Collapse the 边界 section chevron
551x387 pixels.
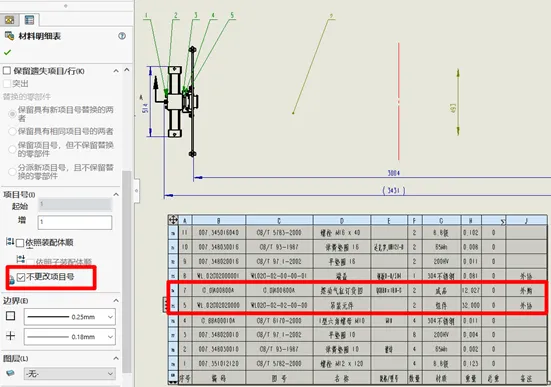coord(116,301)
